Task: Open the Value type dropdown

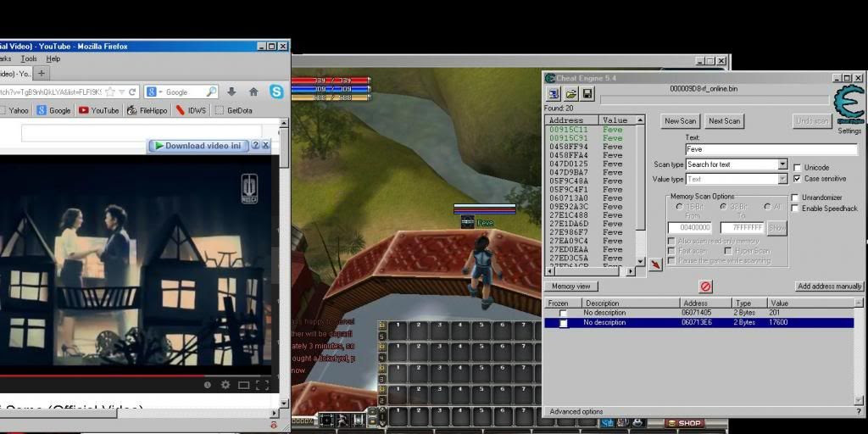Action: pyautogui.click(x=782, y=179)
